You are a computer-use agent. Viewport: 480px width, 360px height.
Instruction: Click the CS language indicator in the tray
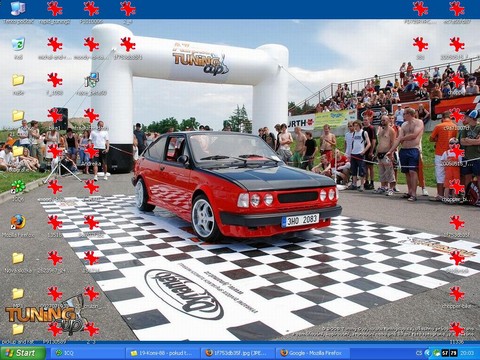click(x=419, y=353)
